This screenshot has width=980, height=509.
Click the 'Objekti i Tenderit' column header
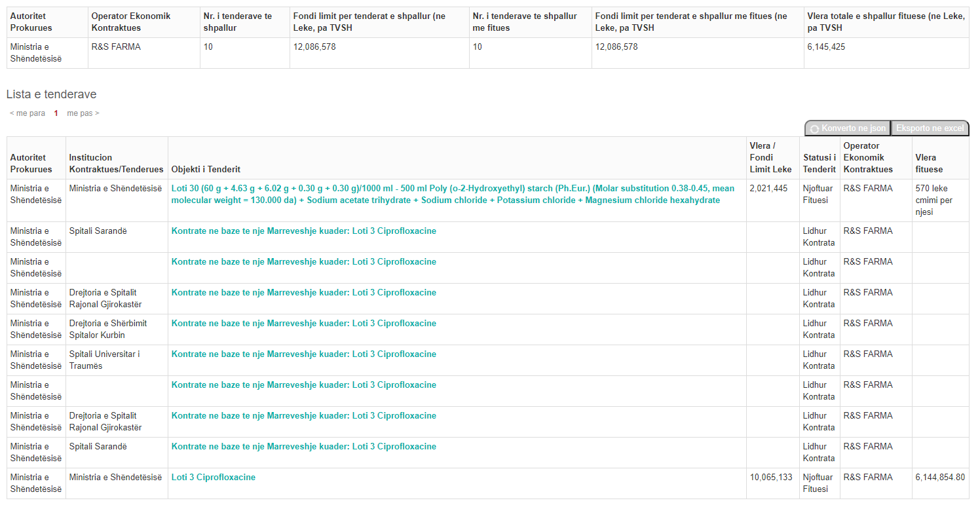click(x=206, y=170)
